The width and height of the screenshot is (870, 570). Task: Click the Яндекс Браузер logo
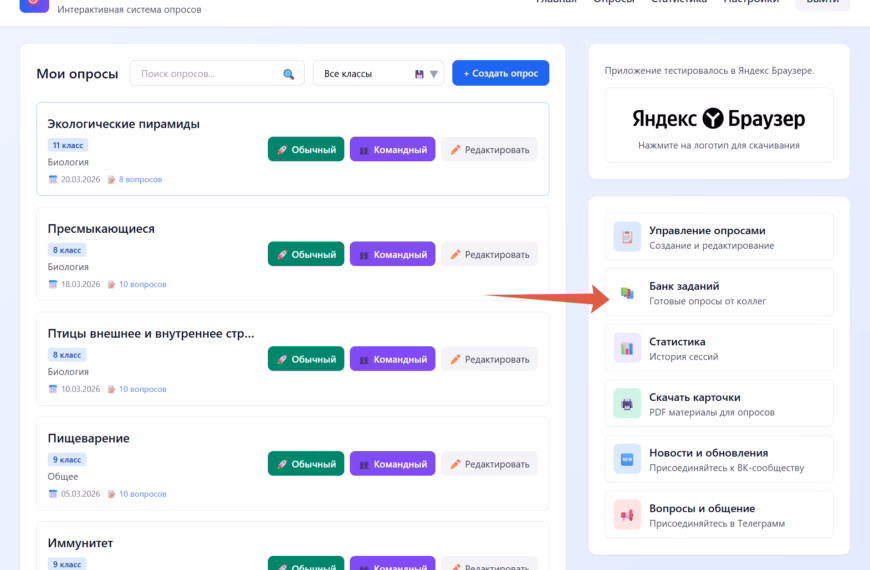click(x=719, y=118)
